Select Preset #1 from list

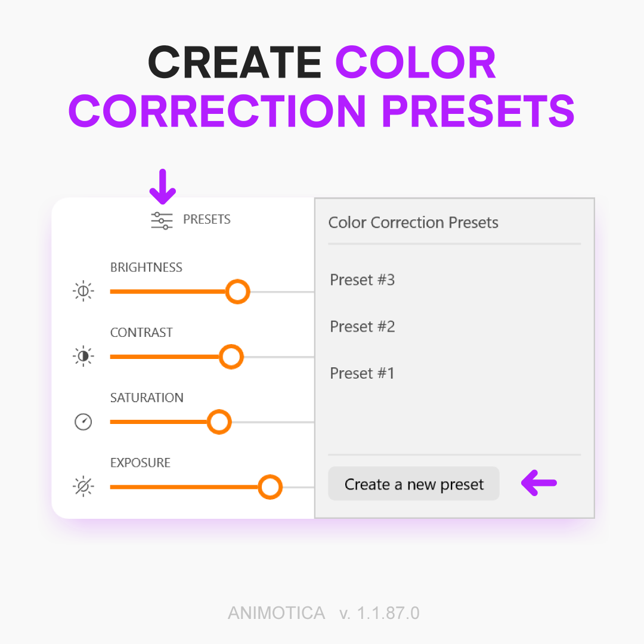point(363,373)
